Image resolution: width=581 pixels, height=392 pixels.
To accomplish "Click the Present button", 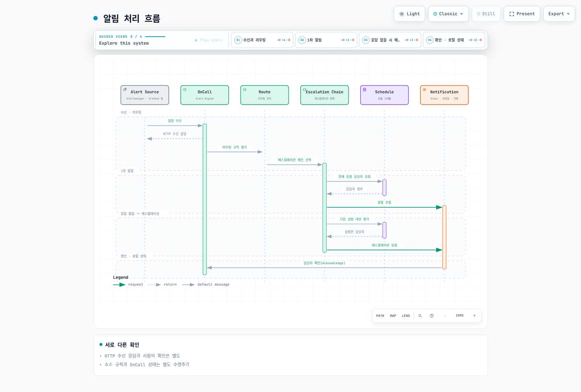I will (x=522, y=14).
